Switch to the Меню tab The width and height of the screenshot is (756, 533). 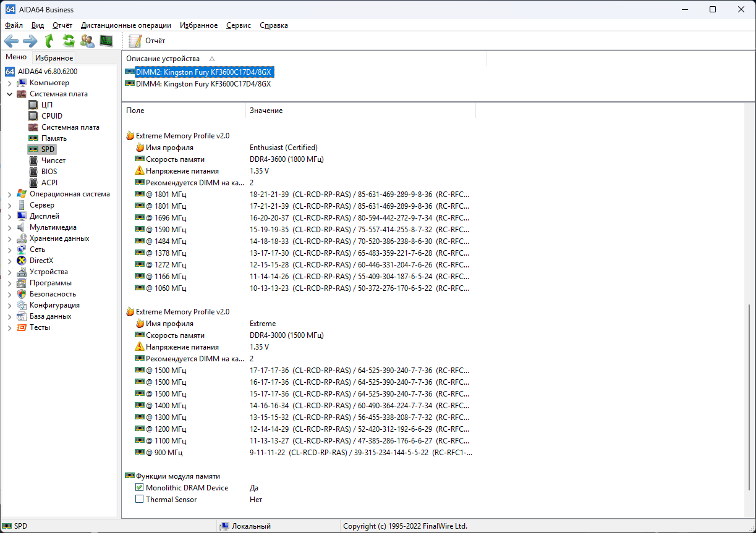tap(16, 57)
